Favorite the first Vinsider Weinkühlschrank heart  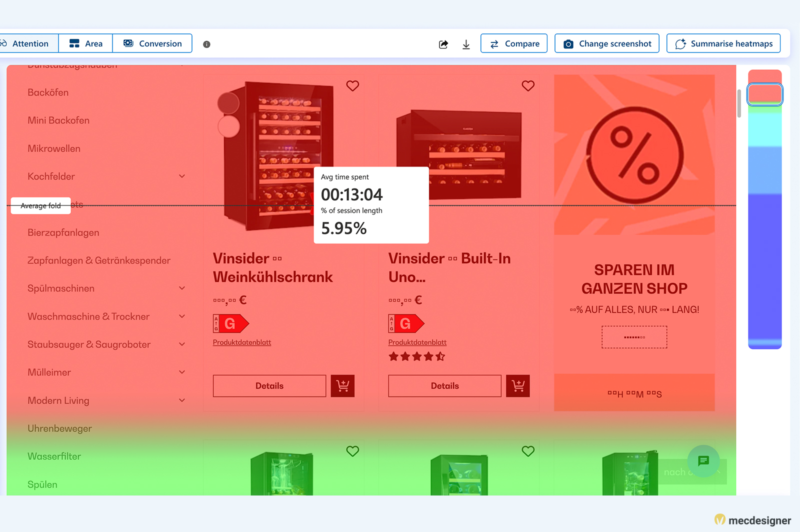[352, 86]
